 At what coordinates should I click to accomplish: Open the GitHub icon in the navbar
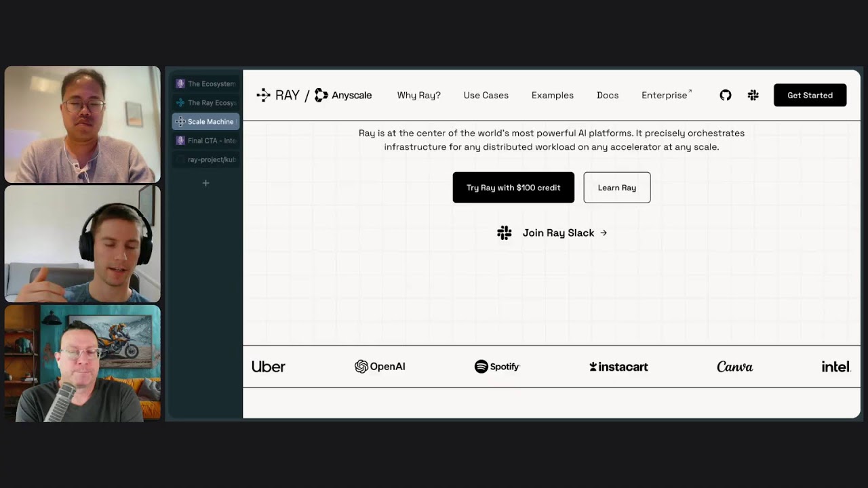[726, 96]
